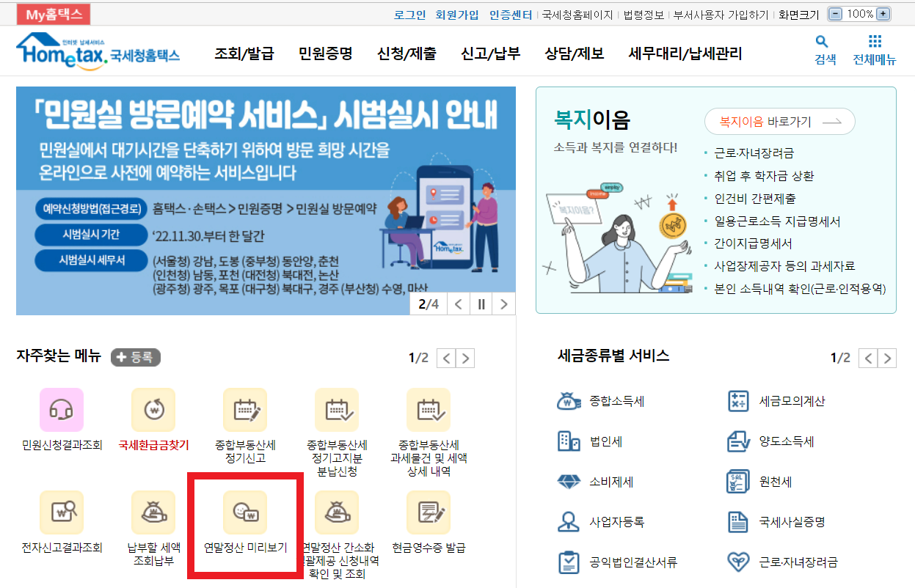The height and width of the screenshot is (588, 915).
Task: Click the My홈택스 button
Action: (54, 14)
